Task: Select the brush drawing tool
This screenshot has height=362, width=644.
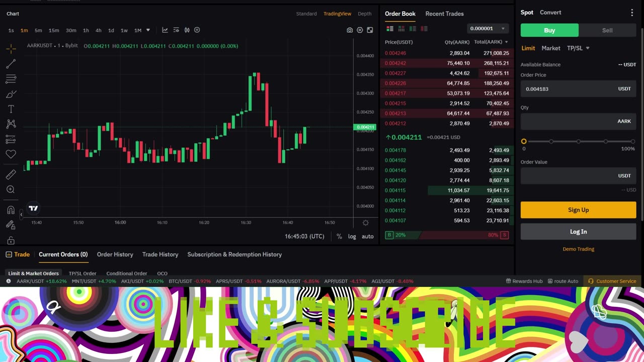Action: click(x=11, y=94)
